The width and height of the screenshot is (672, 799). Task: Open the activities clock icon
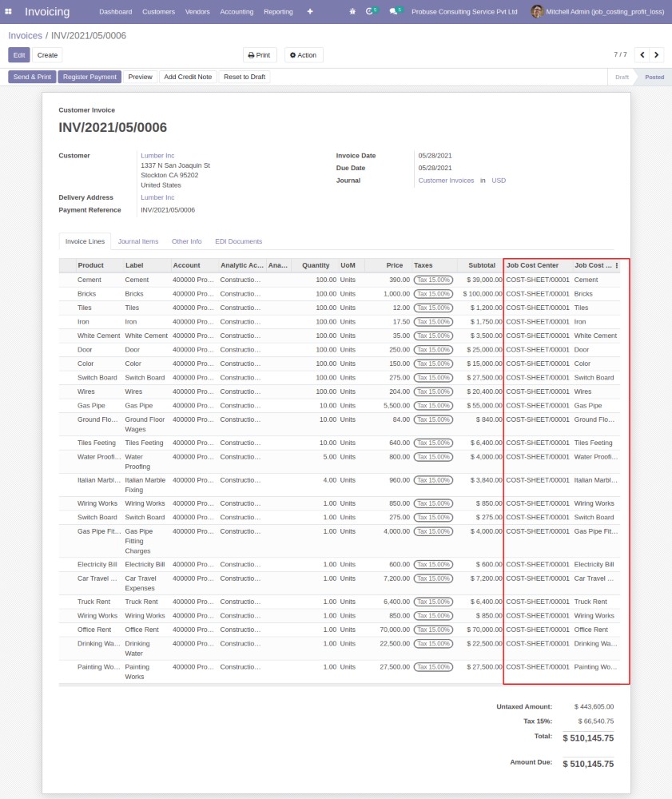coord(370,12)
